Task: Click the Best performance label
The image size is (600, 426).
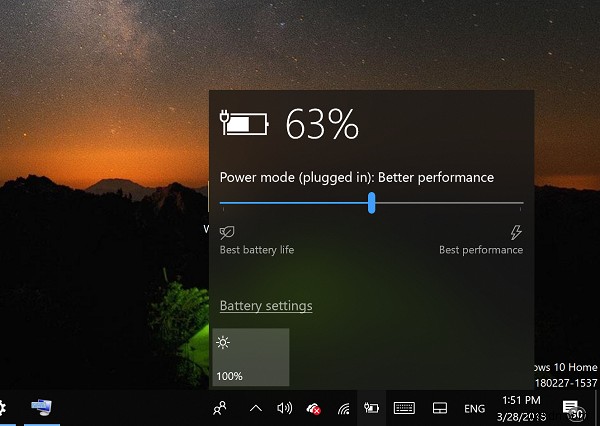Action: (481, 250)
